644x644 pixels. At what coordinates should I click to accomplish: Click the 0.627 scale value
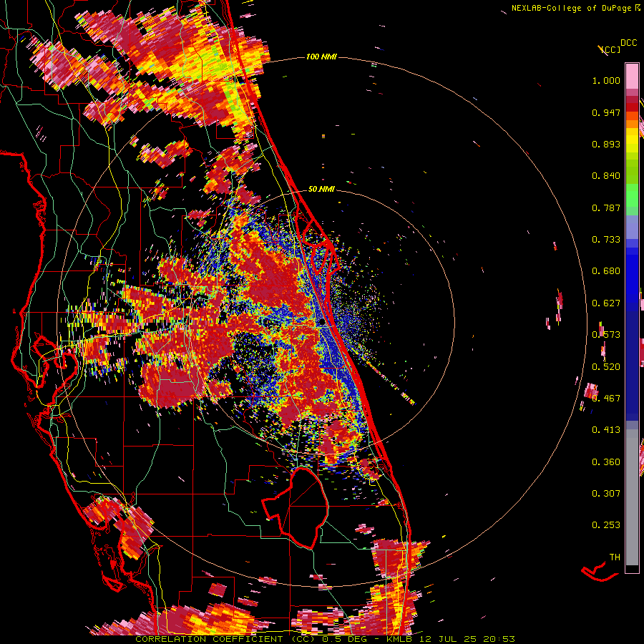pyautogui.click(x=606, y=303)
